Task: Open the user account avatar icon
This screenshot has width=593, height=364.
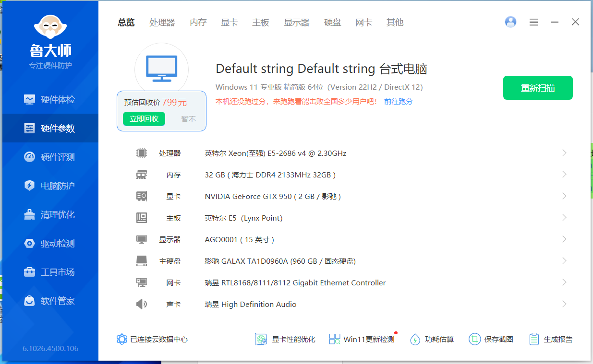Action: pos(510,22)
